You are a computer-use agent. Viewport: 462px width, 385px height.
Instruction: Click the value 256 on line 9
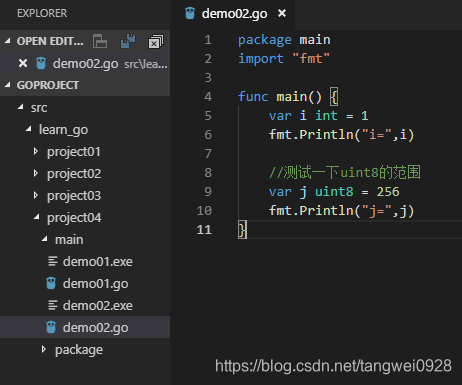click(388, 192)
